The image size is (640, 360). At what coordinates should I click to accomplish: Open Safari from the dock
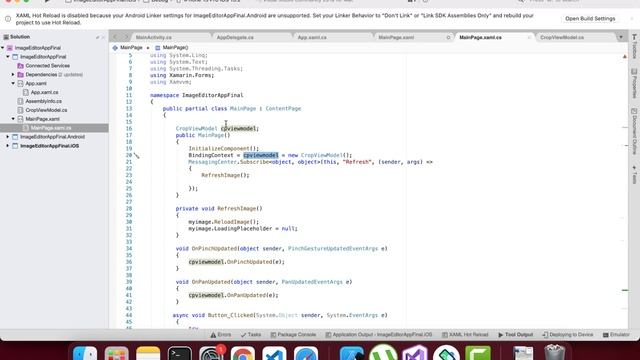tap(306, 353)
